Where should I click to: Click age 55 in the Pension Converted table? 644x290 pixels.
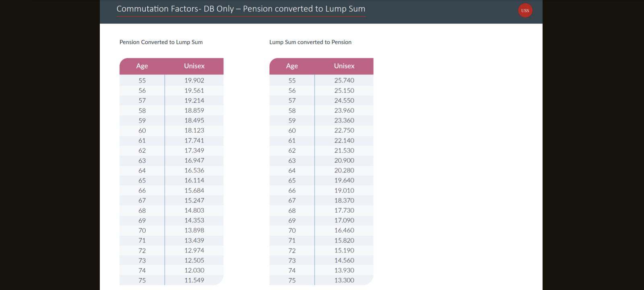142,81
